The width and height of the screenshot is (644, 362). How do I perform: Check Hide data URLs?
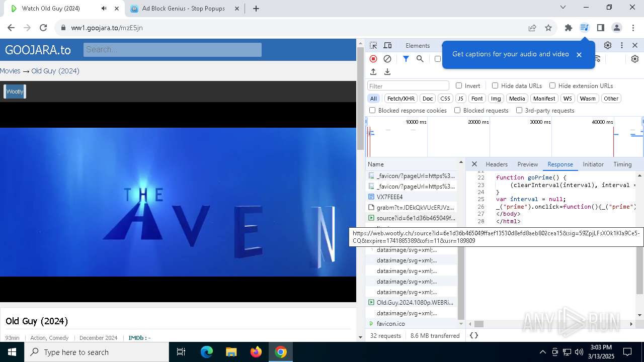495,85
